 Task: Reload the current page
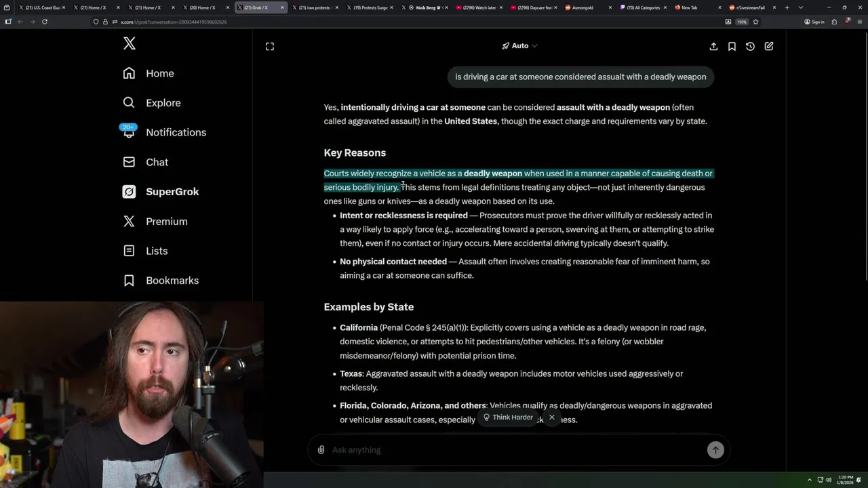coord(45,22)
